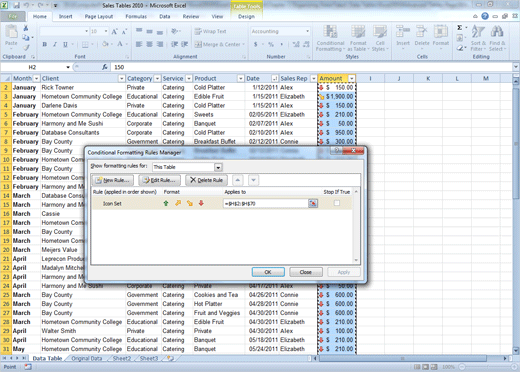Switch to the Design table tools tab
Screen dimensions: 520x372
(246, 16)
